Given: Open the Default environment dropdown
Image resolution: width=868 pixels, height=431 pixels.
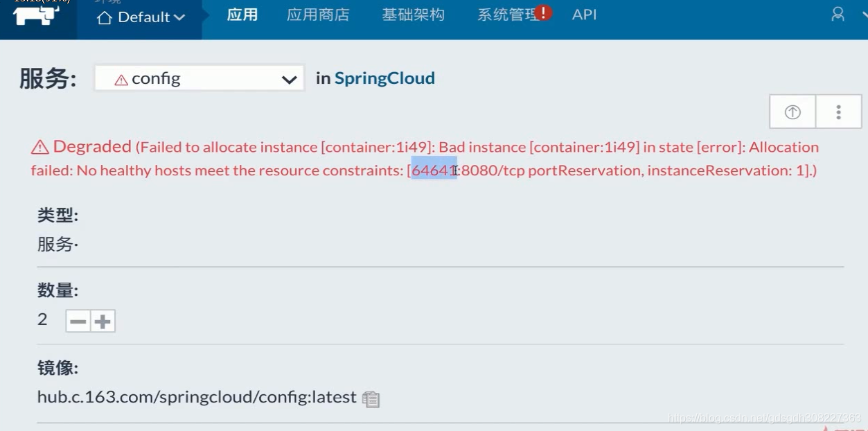Looking at the screenshot, I should 141,17.
